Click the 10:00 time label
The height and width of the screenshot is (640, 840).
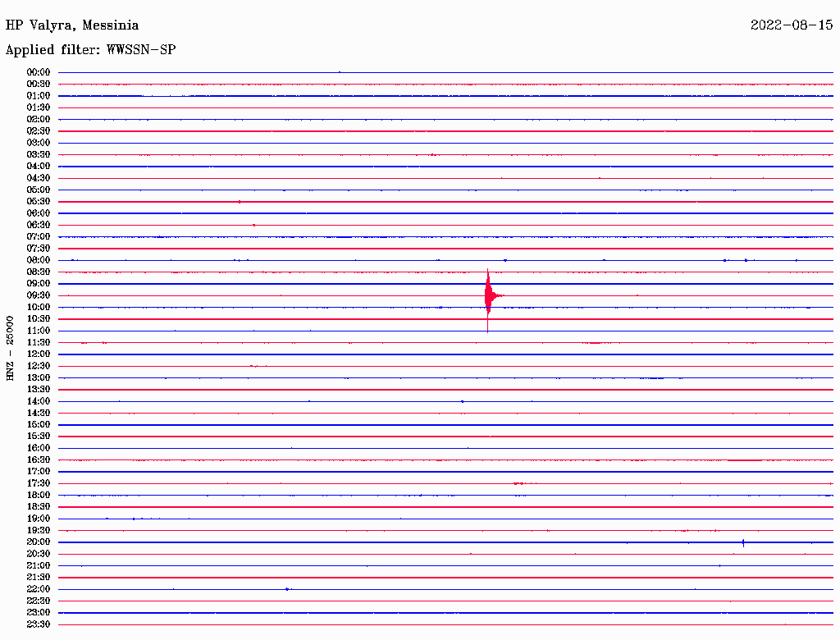point(38,307)
